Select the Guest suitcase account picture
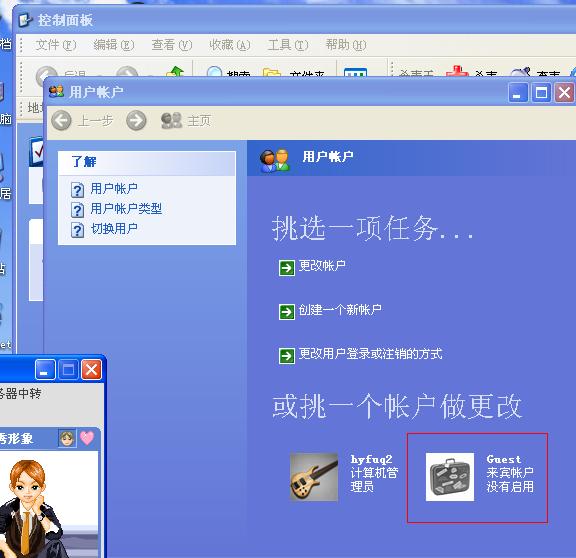This screenshot has width=576, height=558. click(x=450, y=477)
